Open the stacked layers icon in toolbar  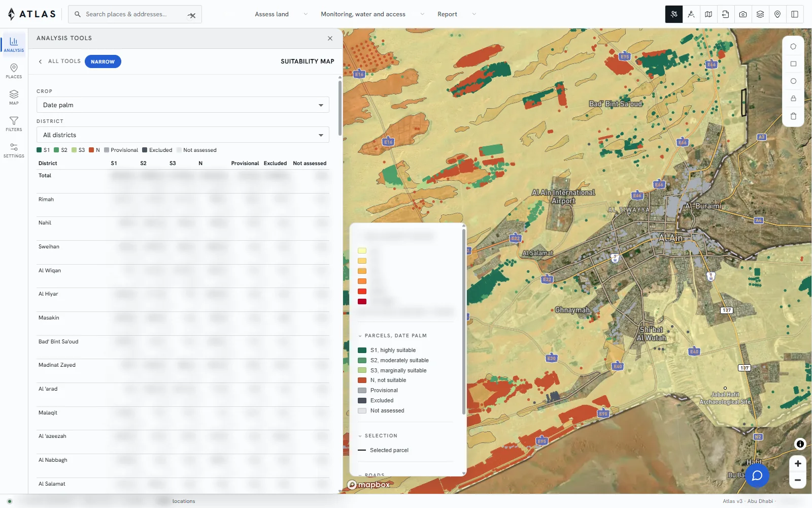(x=760, y=14)
